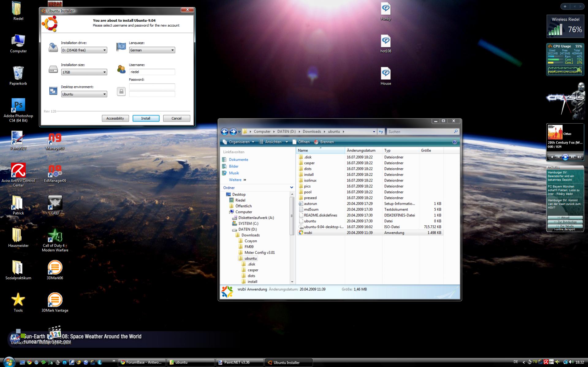
Task: Open the EdManager09 desktop shortcut
Action: click(x=55, y=174)
